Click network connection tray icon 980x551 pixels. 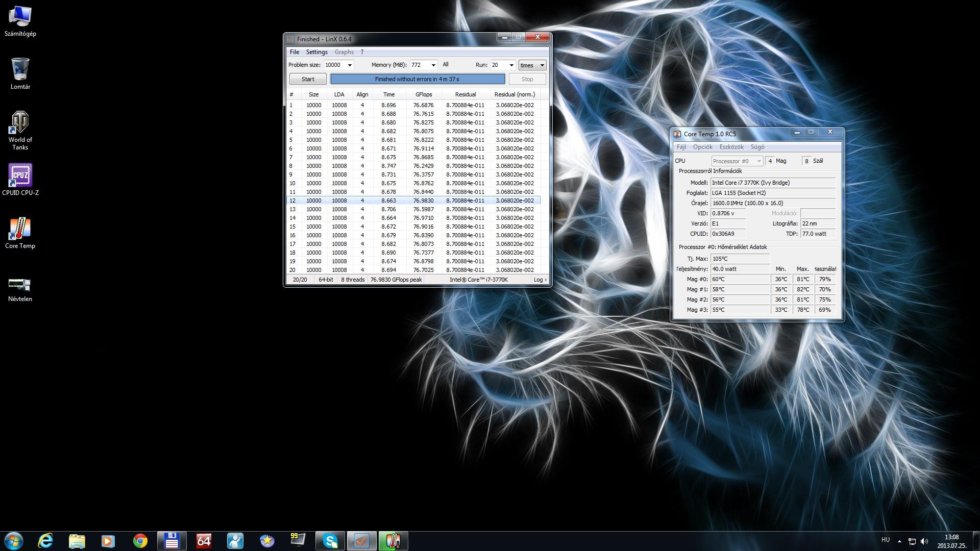(x=912, y=541)
